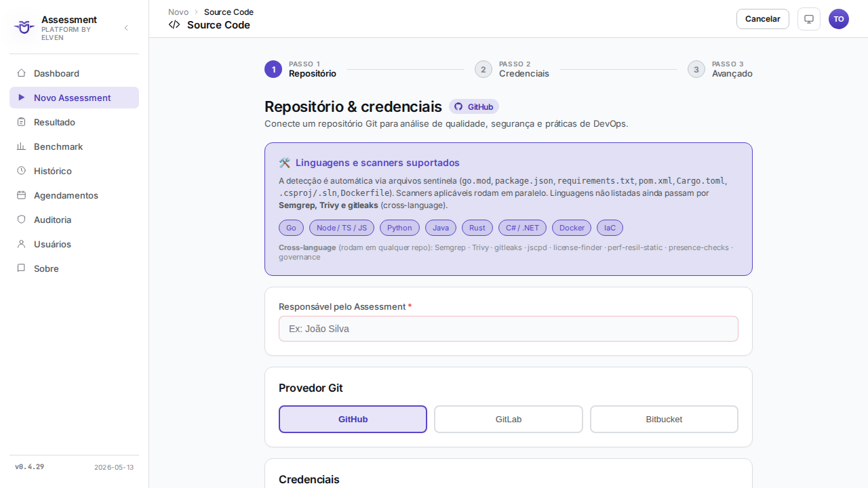Open the Dashboard menu item

click(x=74, y=73)
